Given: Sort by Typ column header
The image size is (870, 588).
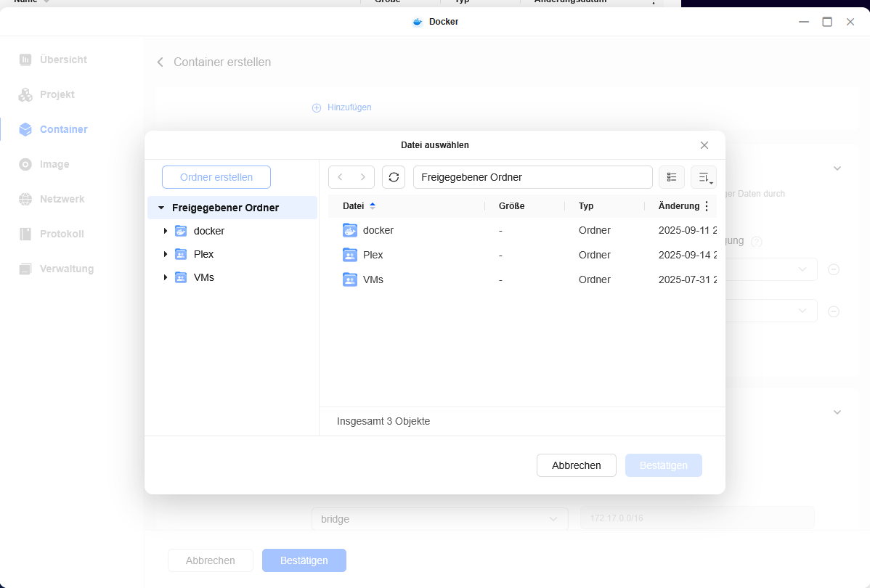Looking at the screenshot, I should (x=586, y=206).
